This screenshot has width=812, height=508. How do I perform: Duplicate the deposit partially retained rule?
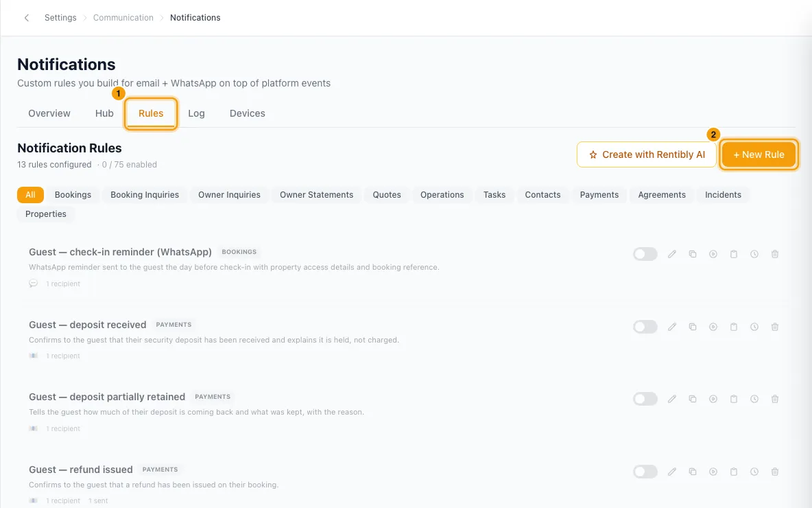(x=693, y=399)
